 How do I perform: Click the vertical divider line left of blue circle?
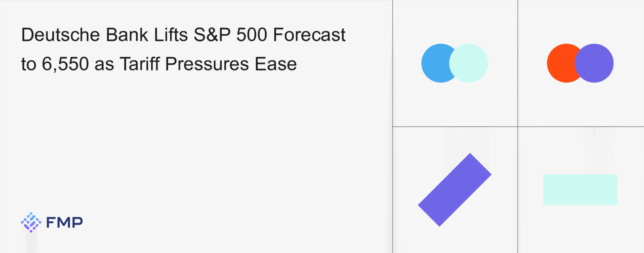click(x=393, y=63)
